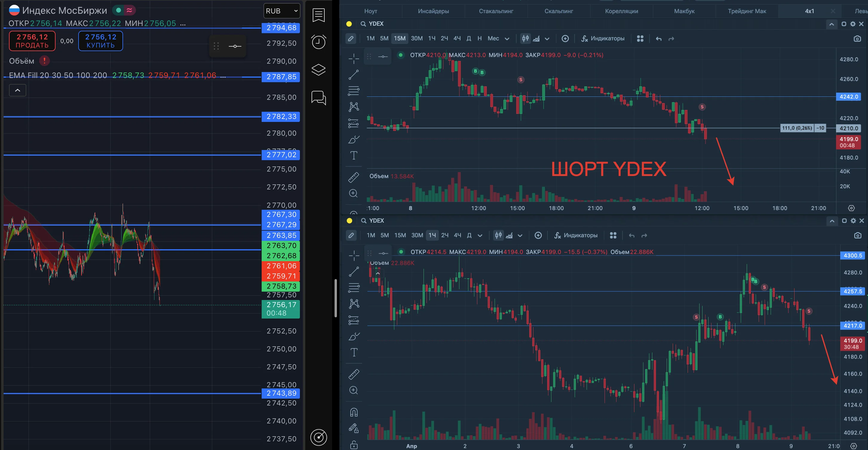Open the RUB currency dropdown
Screen dimensions: 868x450
click(282, 11)
